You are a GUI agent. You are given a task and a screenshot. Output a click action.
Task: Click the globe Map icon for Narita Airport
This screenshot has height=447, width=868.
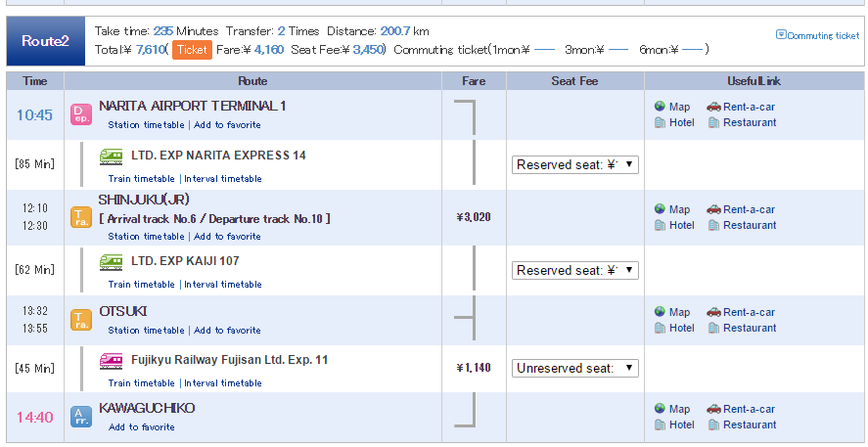click(x=660, y=107)
